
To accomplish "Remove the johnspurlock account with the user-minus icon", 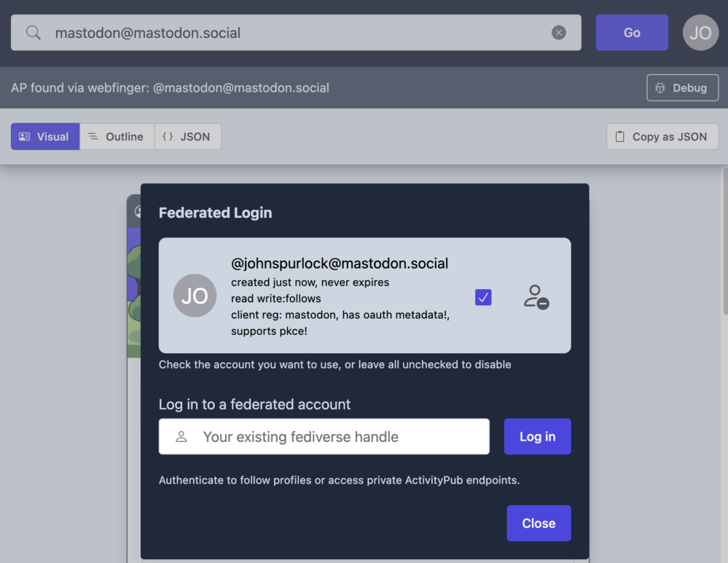I will (x=536, y=296).
